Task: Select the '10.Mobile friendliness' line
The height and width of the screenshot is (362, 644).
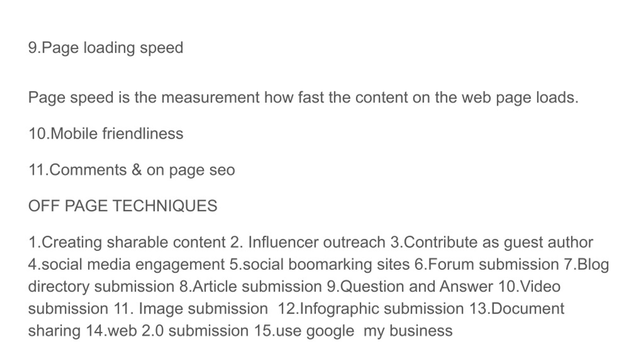Action: pos(106,133)
